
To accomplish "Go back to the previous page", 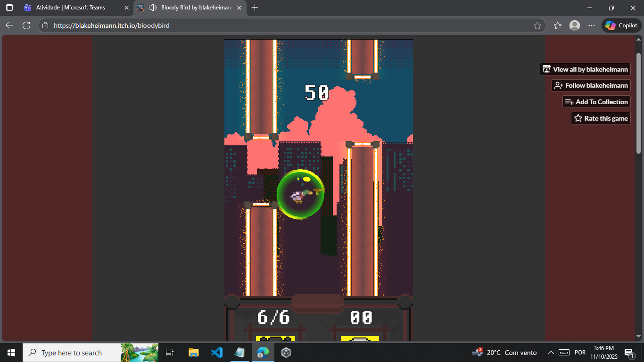I will (x=9, y=25).
